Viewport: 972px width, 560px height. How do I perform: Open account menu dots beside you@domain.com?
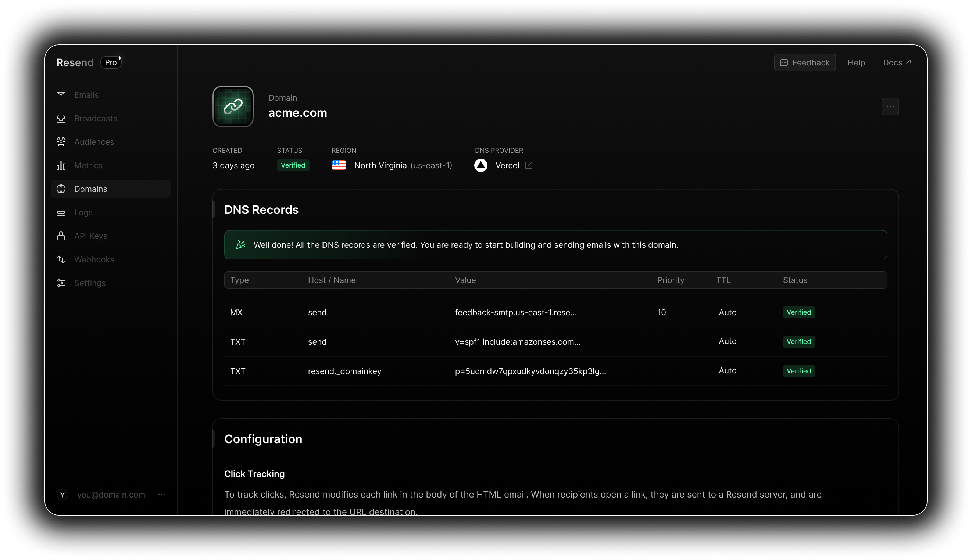click(x=162, y=495)
